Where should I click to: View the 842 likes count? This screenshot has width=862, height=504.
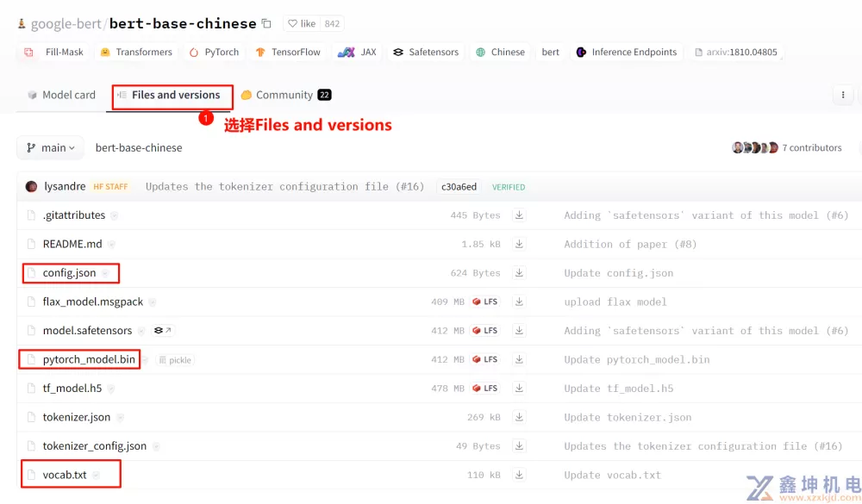(332, 23)
